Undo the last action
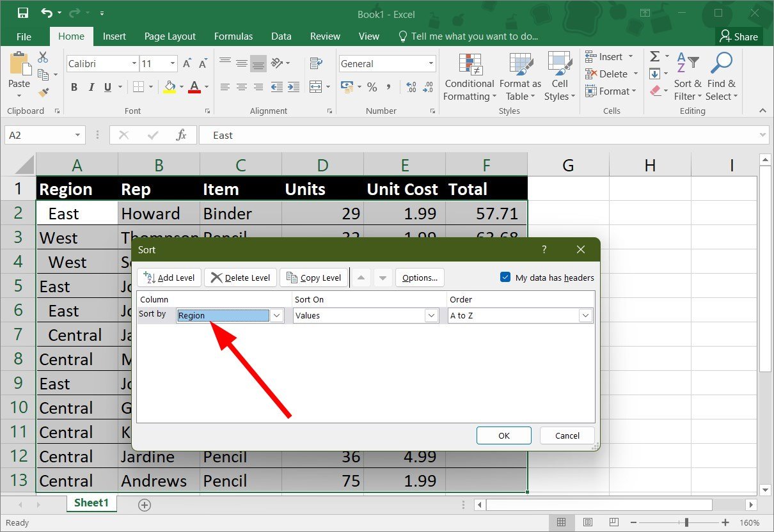This screenshot has width=774, height=532. 47,13
